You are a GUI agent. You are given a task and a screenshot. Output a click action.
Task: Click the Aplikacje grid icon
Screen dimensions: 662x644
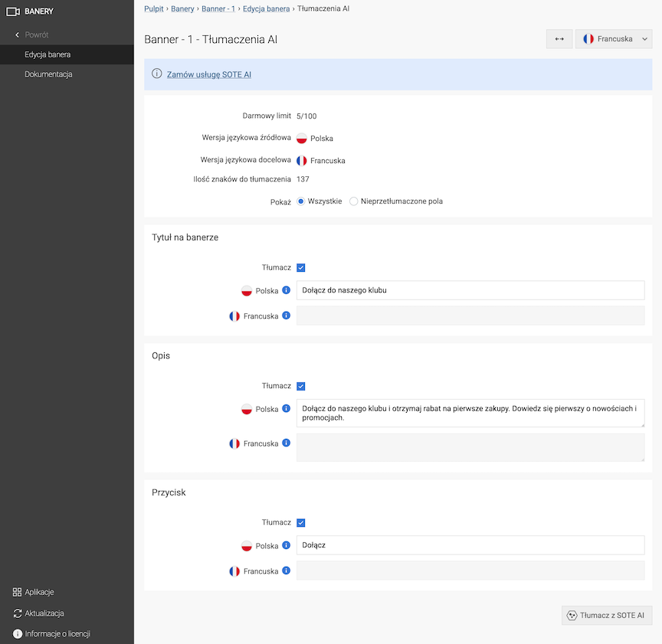[x=17, y=592]
